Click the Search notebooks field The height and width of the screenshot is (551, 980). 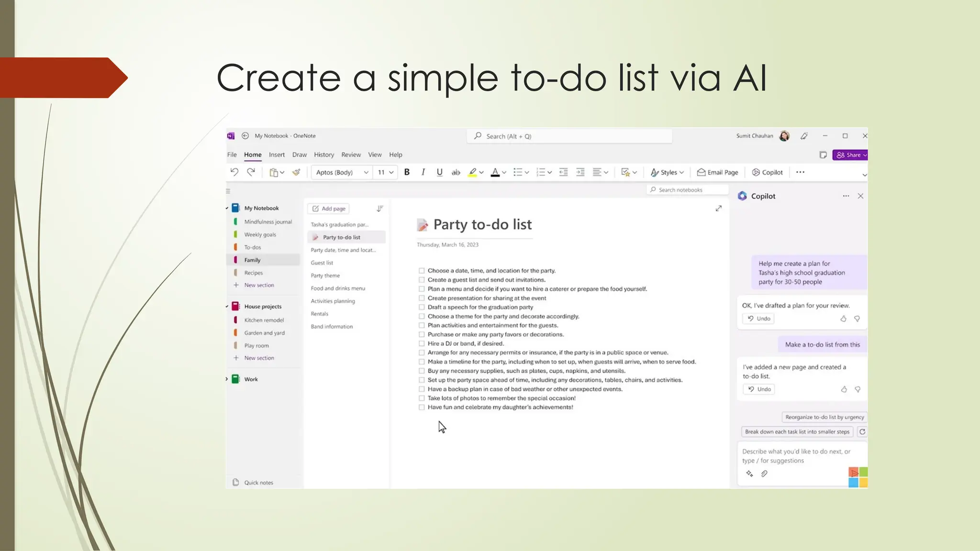tap(688, 190)
